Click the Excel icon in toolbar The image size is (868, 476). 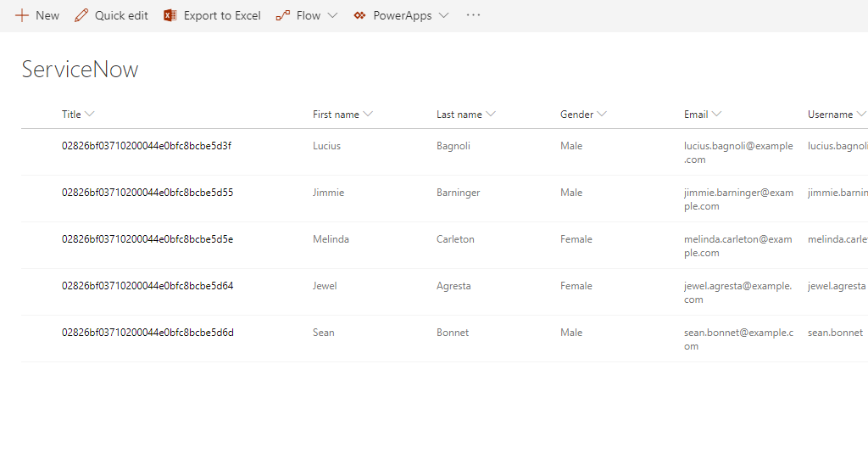tap(170, 16)
